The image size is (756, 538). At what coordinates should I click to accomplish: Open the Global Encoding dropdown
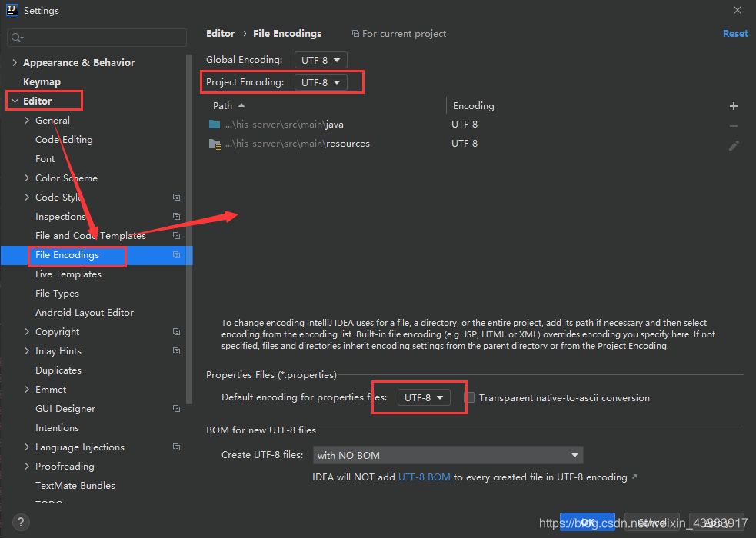click(321, 60)
